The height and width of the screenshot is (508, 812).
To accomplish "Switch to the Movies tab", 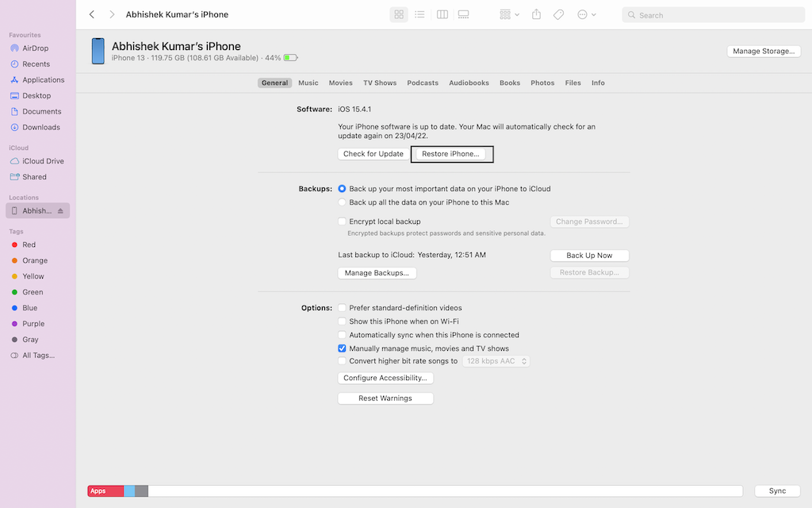I will click(x=340, y=83).
